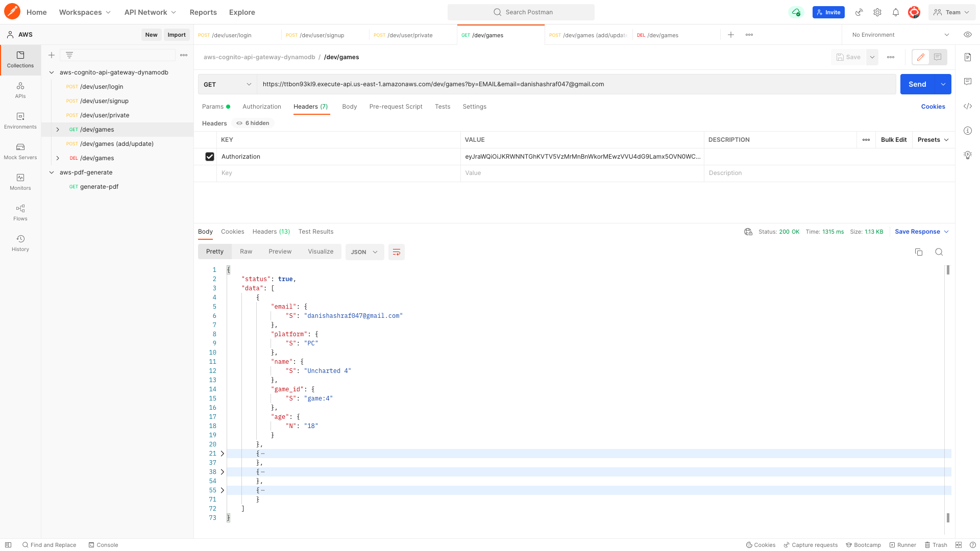Viewport: 980px width, 551px height.
Task: Click the wrap lines icon in response
Action: coord(396,252)
